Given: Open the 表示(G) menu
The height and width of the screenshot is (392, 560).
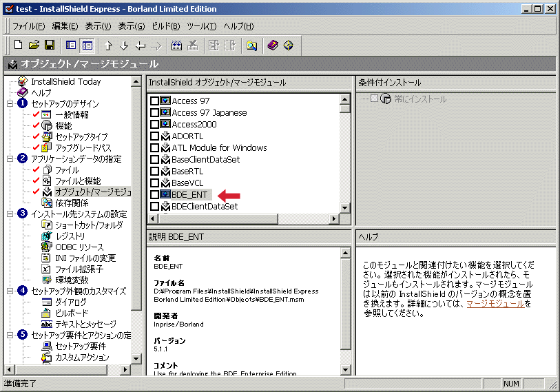Looking at the screenshot, I should pos(132,26).
